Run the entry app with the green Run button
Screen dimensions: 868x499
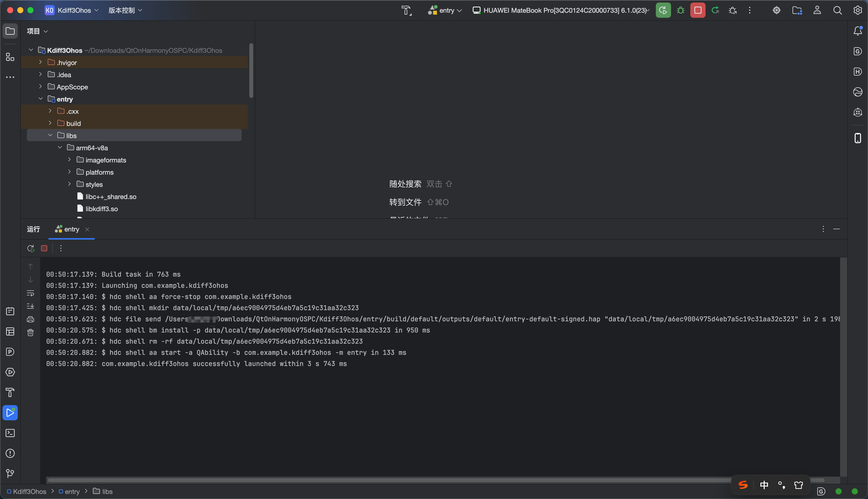coord(663,10)
